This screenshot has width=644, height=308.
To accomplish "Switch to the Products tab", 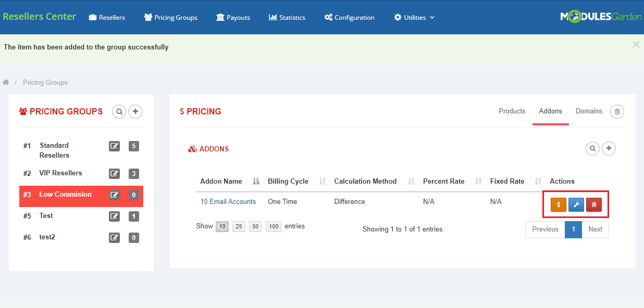I will 512,111.
